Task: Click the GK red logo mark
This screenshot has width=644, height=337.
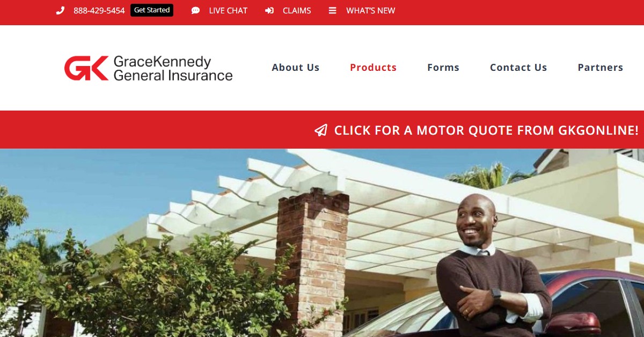Action: tap(86, 68)
